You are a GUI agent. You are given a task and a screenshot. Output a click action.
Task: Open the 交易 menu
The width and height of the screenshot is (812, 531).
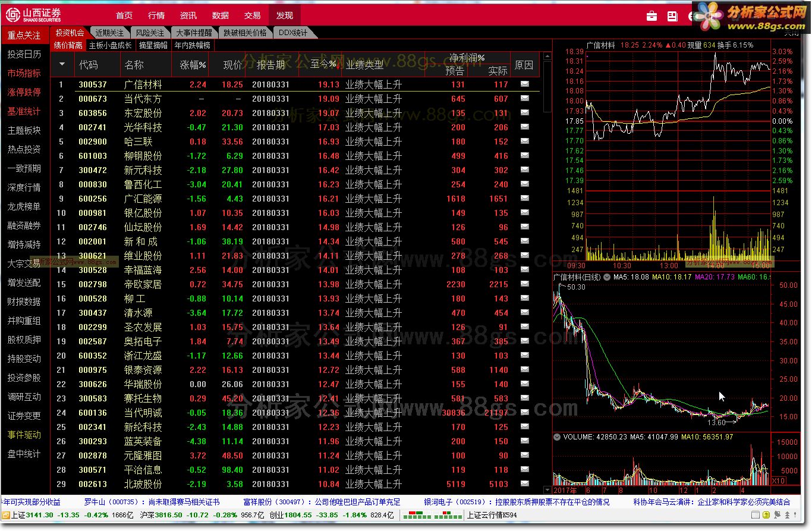pos(253,15)
